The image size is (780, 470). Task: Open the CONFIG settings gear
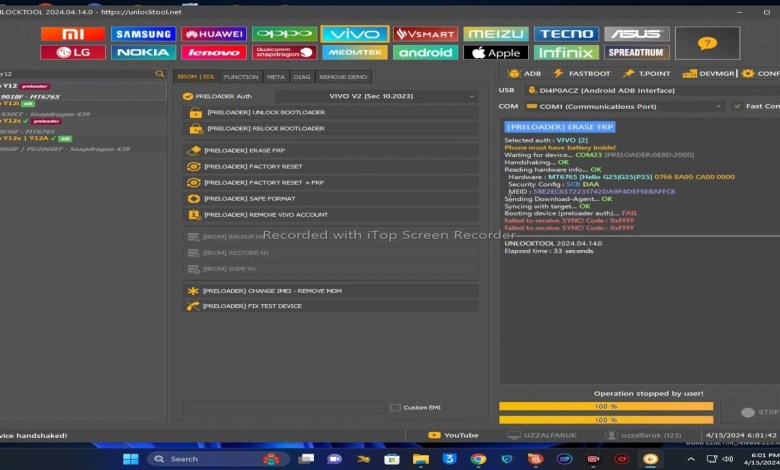[x=761, y=73]
